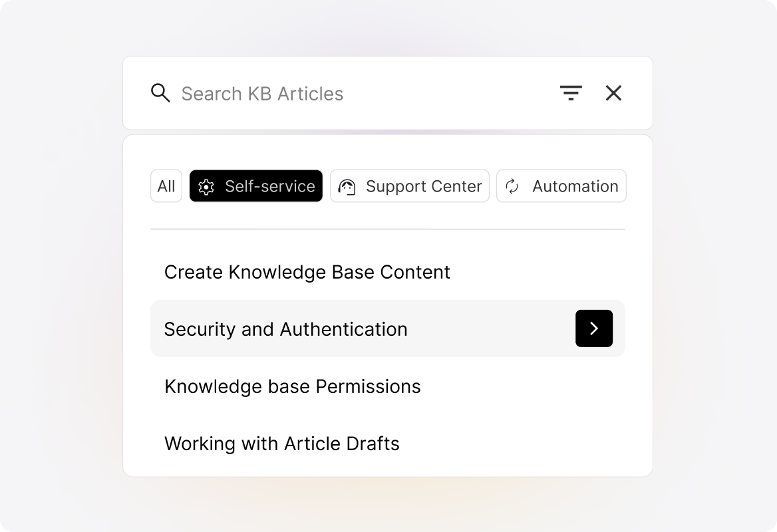The height and width of the screenshot is (532, 777).
Task: Toggle the Automation filter on
Action: [x=561, y=186]
